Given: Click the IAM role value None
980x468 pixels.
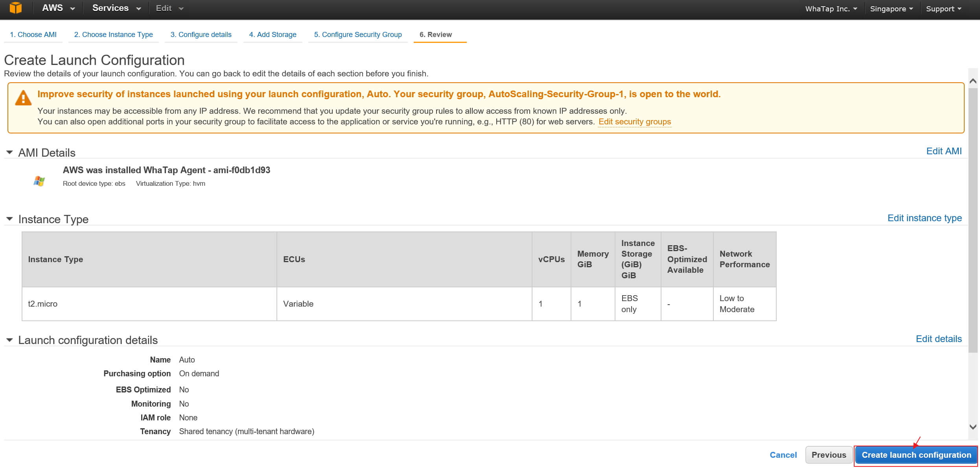Looking at the screenshot, I should tap(188, 418).
